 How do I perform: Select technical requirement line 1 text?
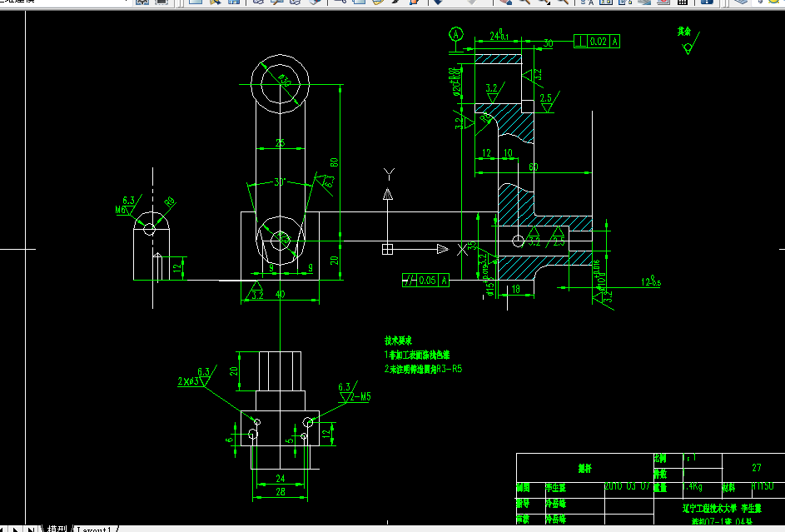click(417, 355)
